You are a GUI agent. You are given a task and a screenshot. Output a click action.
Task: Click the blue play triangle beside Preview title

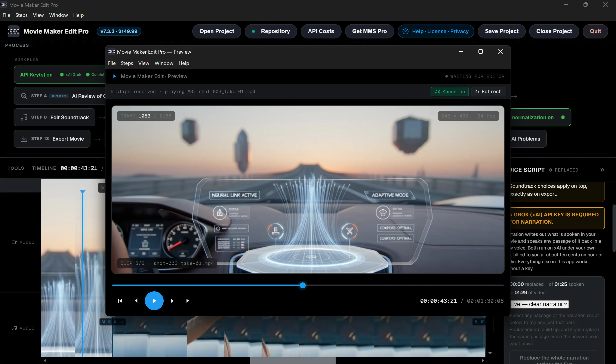pos(114,76)
